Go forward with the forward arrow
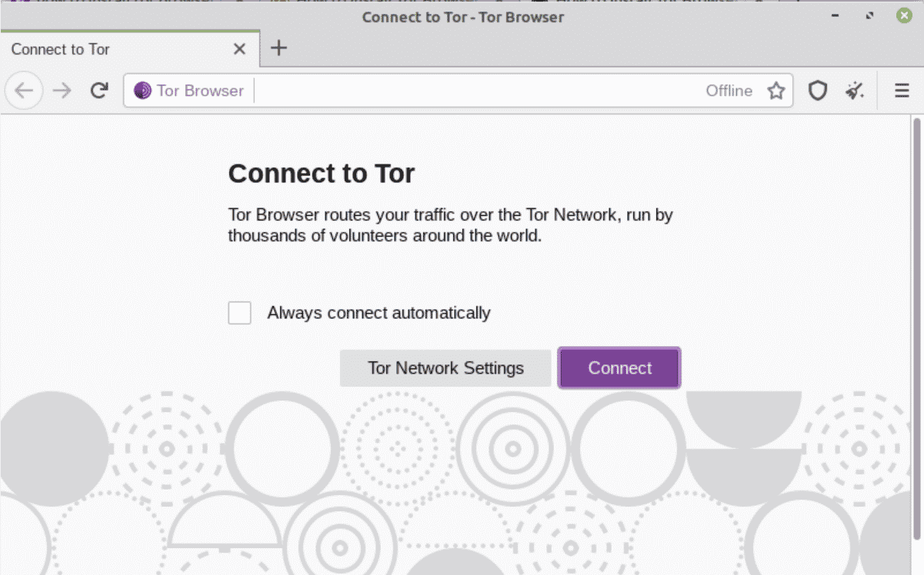Viewport: 924px width, 575px height. [62, 91]
